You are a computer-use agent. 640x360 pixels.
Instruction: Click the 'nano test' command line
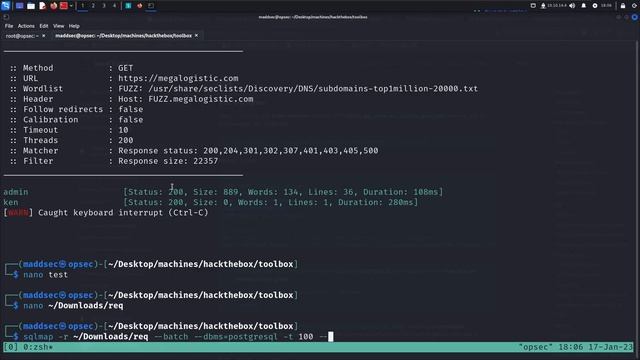(x=45, y=275)
